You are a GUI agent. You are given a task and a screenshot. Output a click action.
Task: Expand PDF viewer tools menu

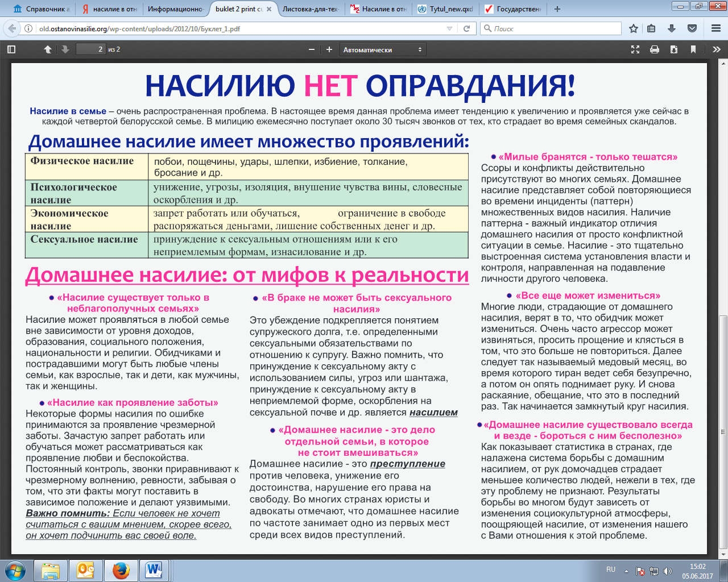pyautogui.click(x=717, y=49)
